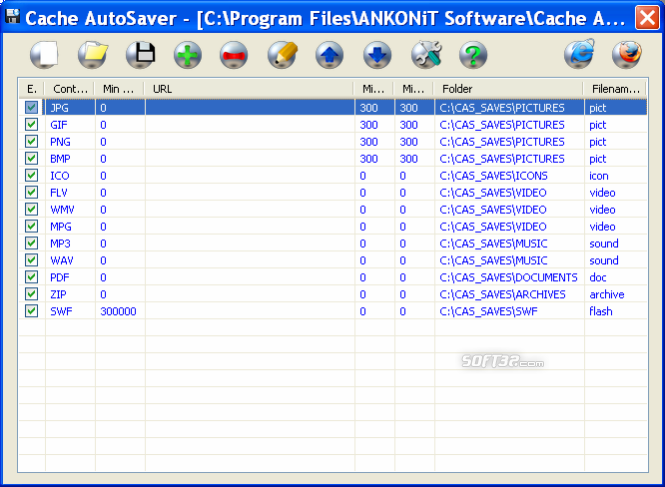Screen dimensions: 665x487
Task: Select the SWF content type cell
Action: click(x=70, y=311)
